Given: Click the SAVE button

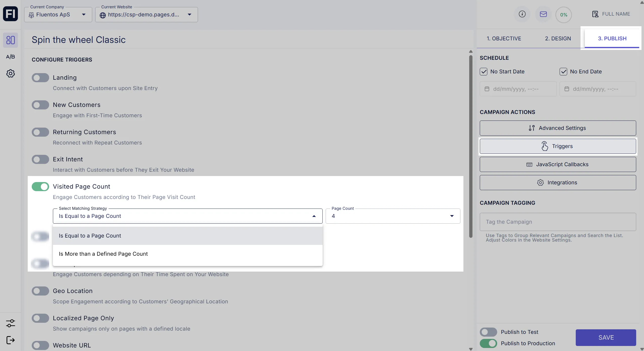Looking at the screenshot, I should pos(606,337).
